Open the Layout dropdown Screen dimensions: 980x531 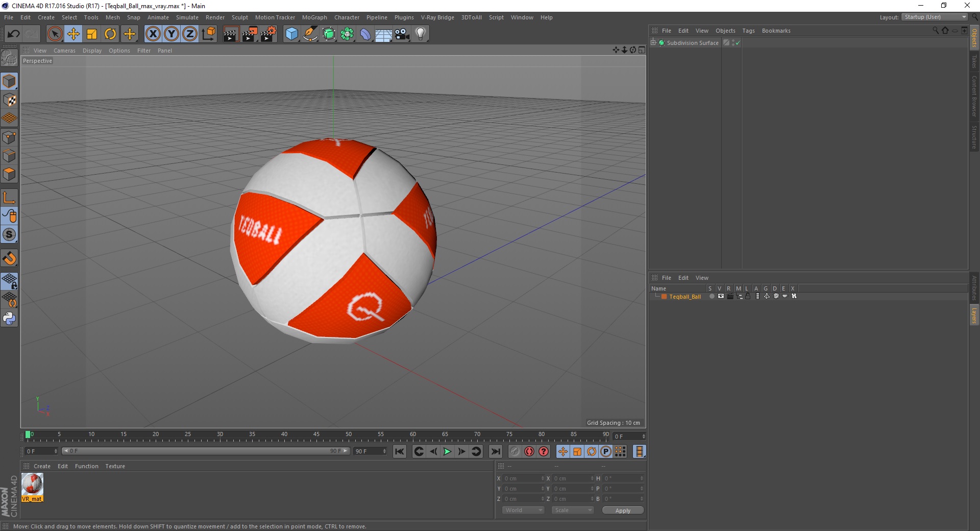(935, 17)
